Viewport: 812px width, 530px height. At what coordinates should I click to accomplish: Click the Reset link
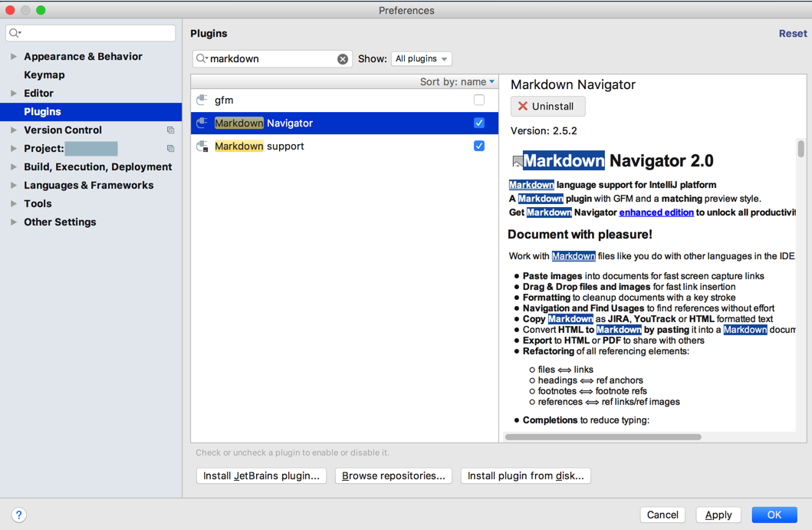point(793,33)
